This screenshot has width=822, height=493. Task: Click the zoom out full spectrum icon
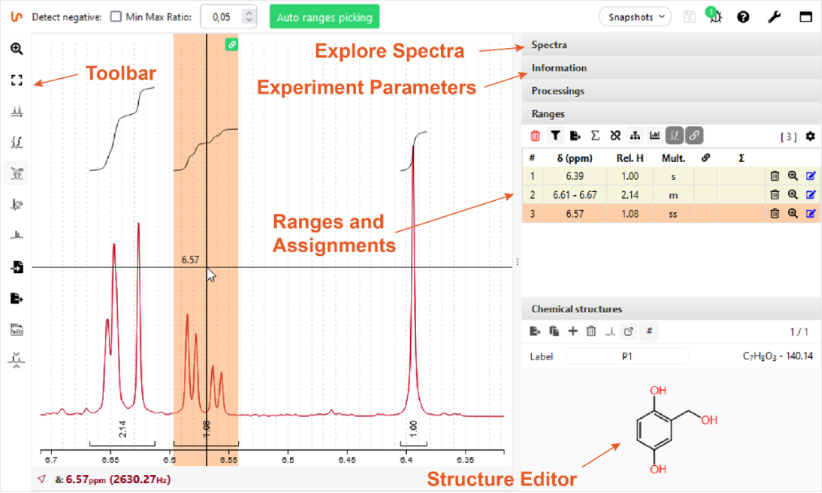[17, 78]
